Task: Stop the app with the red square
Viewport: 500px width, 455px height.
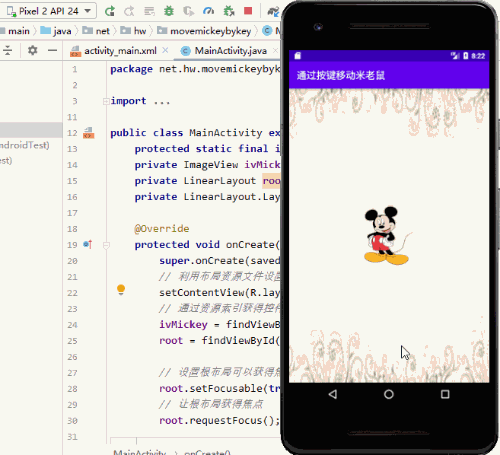Action: point(248,11)
